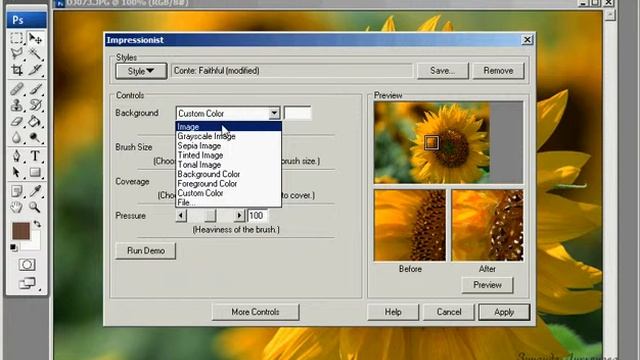Screen dimensions: 640x360
Task: Choose Foreground Color option
Action: 229,183
